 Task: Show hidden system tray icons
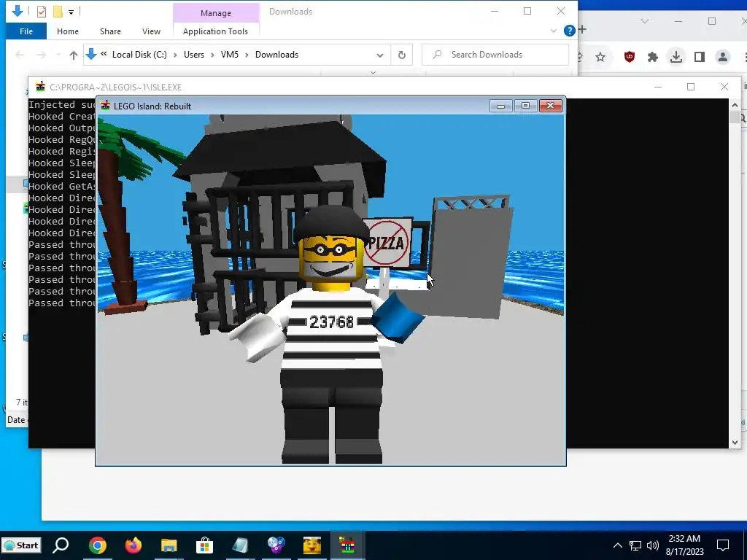617,545
